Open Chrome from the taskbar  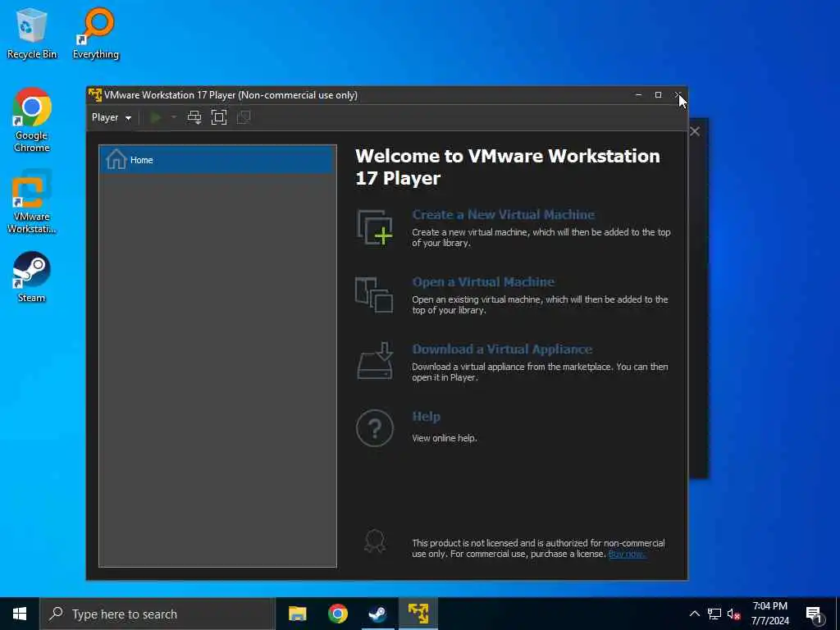[337, 614]
